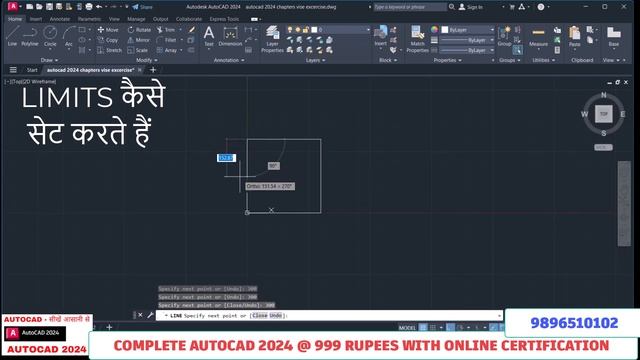Viewport: 640px width, 360px height.
Task: Click Sign In
Action: click(x=471, y=7)
